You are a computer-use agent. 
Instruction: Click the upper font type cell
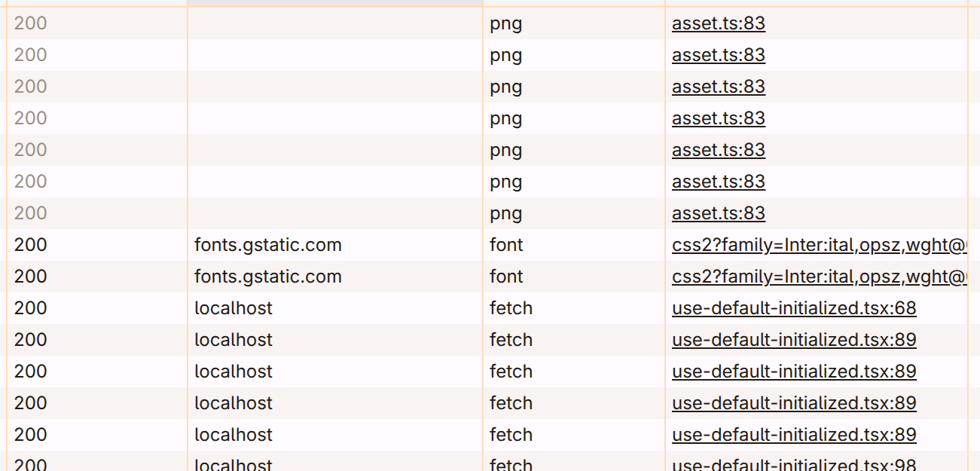click(506, 245)
